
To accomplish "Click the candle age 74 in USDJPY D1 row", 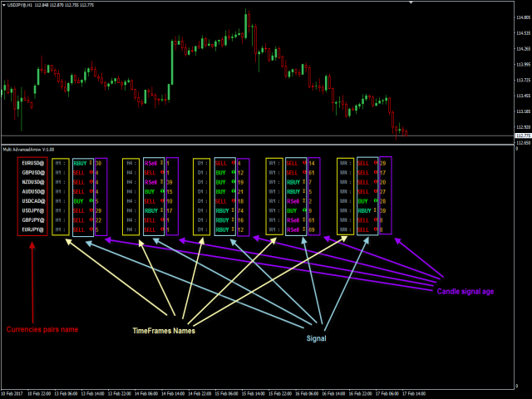I will (x=240, y=210).
